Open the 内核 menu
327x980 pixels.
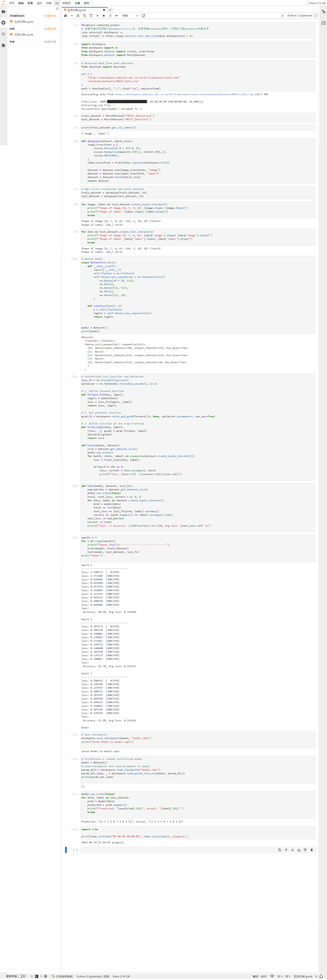click(x=49, y=3)
